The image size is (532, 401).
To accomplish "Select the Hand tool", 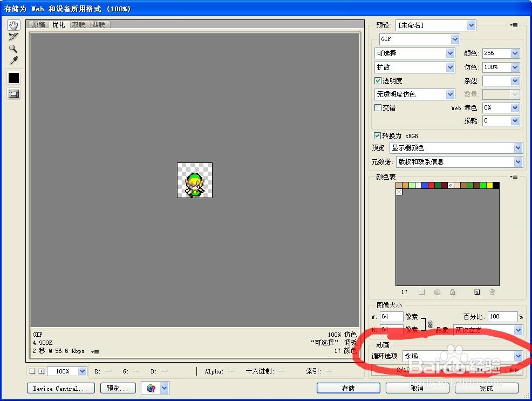I will [x=12, y=24].
